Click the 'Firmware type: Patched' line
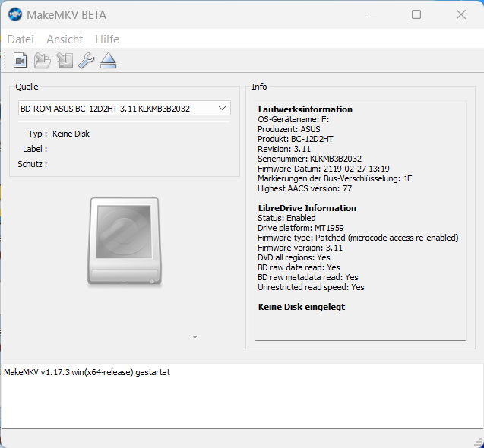The height and width of the screenshot is (448, 484). pos(358,238)
